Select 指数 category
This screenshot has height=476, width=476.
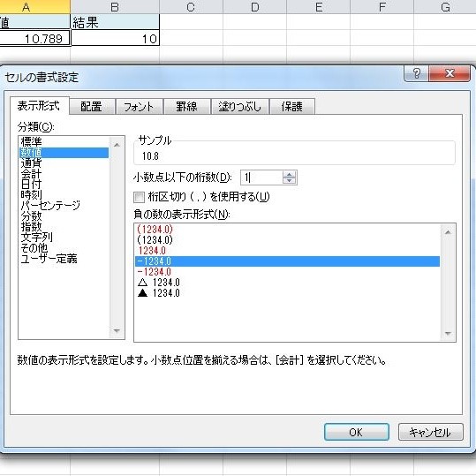click(x=64, y=227)
